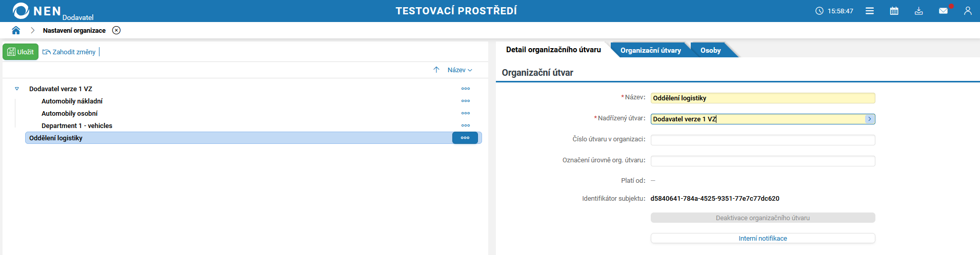Click the home icon in breadcrumb
This screenshot has height=255, width=980.
tap(16, 30)
